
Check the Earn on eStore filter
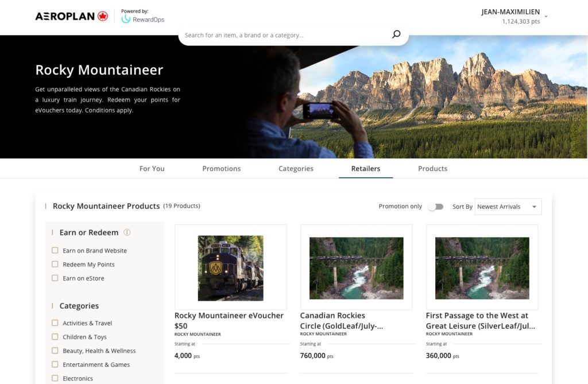click(55, 278)
